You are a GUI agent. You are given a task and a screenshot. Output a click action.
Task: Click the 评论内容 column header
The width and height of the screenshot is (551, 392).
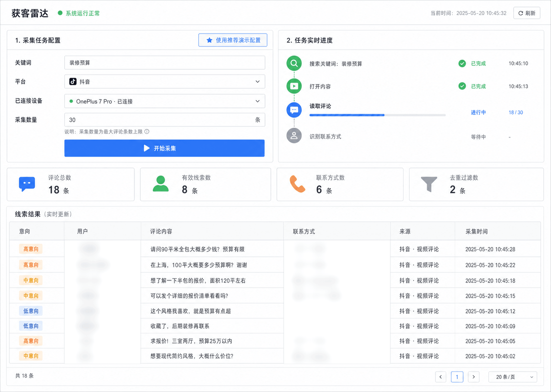pyautogui.click(x=161, y=232)
